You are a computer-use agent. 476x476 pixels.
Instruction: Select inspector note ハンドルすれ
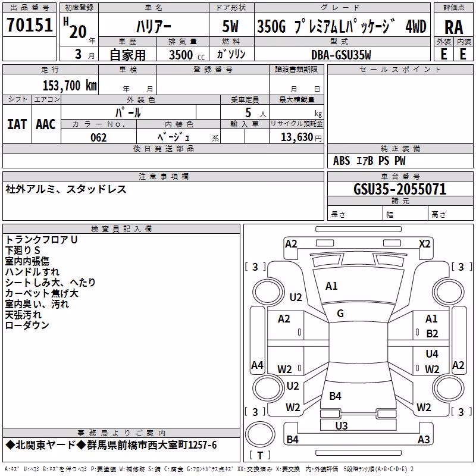32,272
